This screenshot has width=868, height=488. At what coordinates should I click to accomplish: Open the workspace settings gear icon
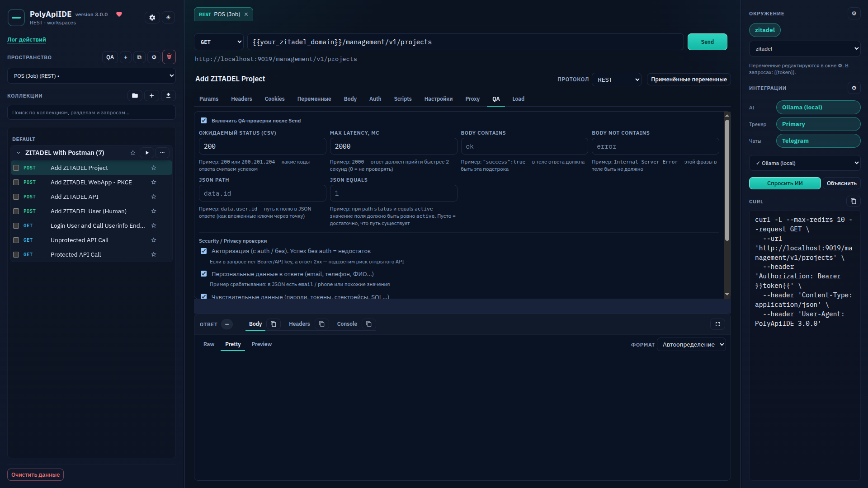(x=154, y=57)
